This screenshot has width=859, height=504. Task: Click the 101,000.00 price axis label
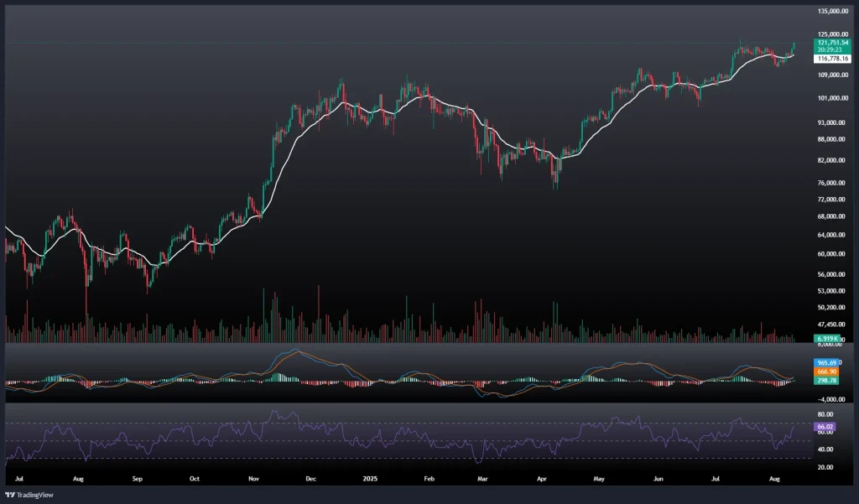tap(834, 98)
